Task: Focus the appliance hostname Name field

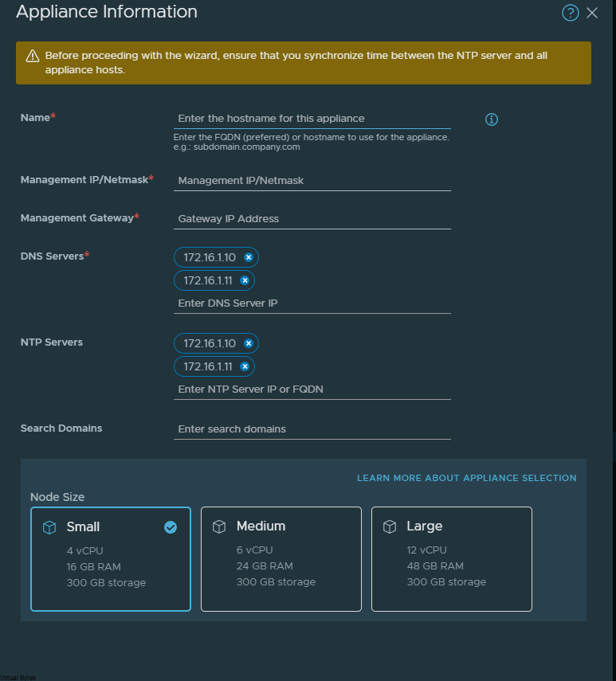Action: tap(312, 119)
